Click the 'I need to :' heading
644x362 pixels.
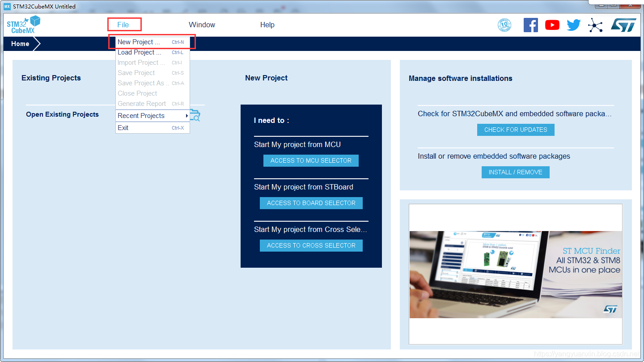click(271, 120)
